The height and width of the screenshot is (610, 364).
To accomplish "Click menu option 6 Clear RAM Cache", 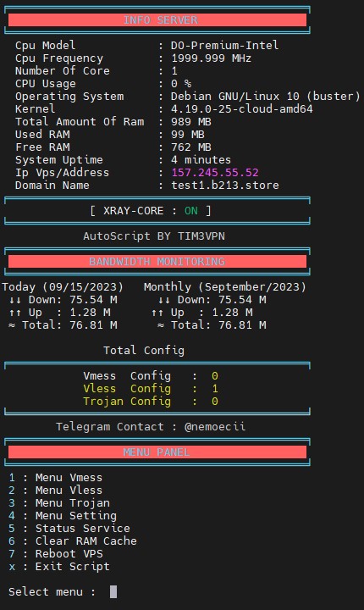I will coord(73,541).
